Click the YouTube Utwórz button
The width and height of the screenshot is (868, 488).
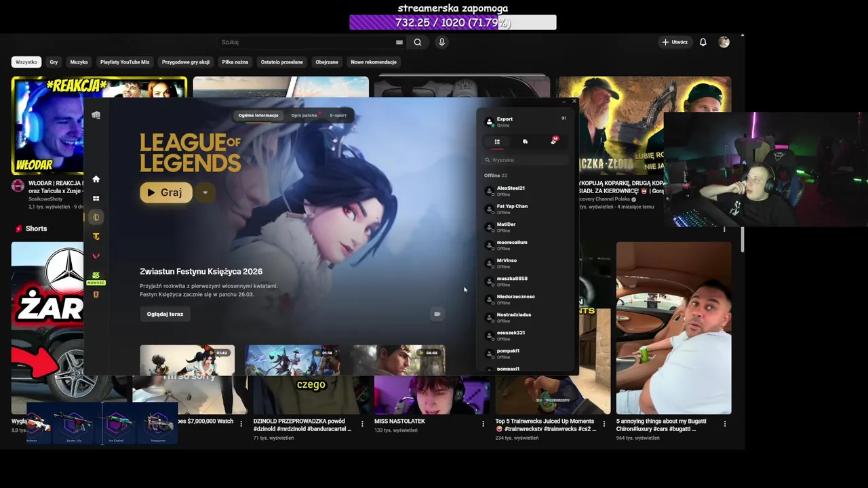point(675,42)
